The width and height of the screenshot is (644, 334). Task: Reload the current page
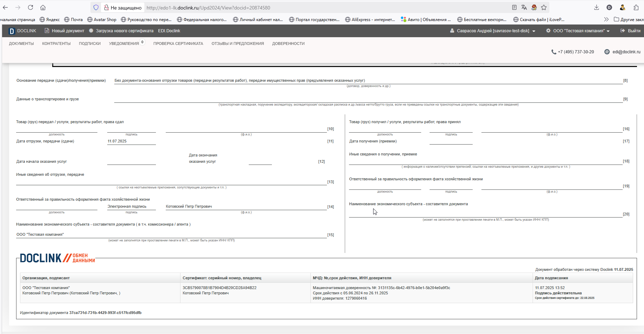pyautogui.click(x=30, y=7)
